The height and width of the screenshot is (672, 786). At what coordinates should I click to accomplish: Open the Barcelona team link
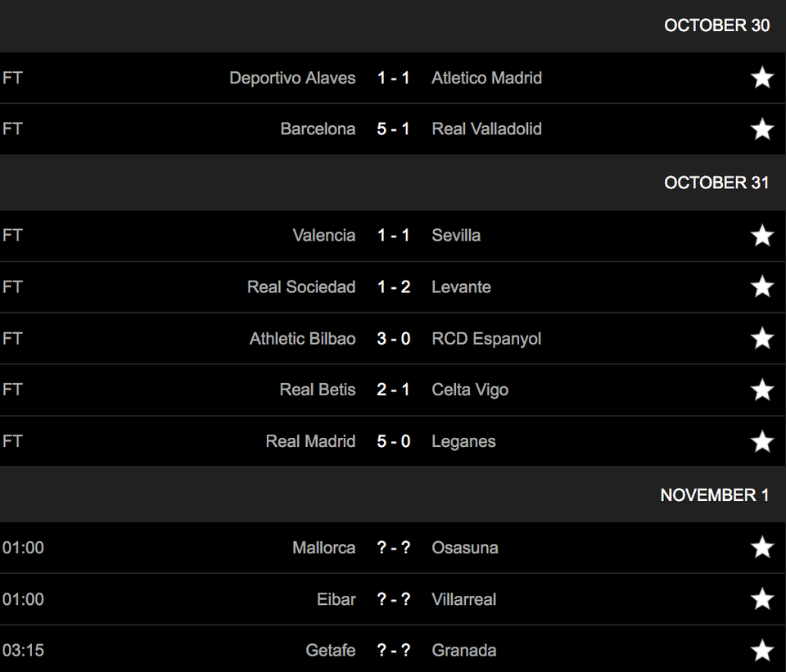[318, 129]
